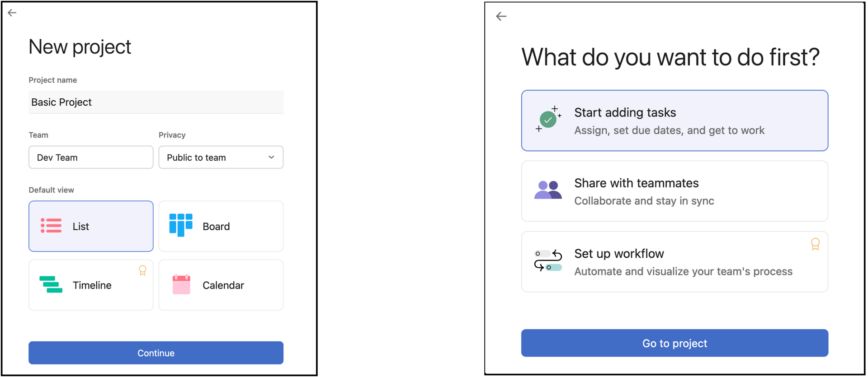This screenshot has height=377, width=868.
Task: Click back arrow above 'What do you want' heading
Action: [501, 17]
